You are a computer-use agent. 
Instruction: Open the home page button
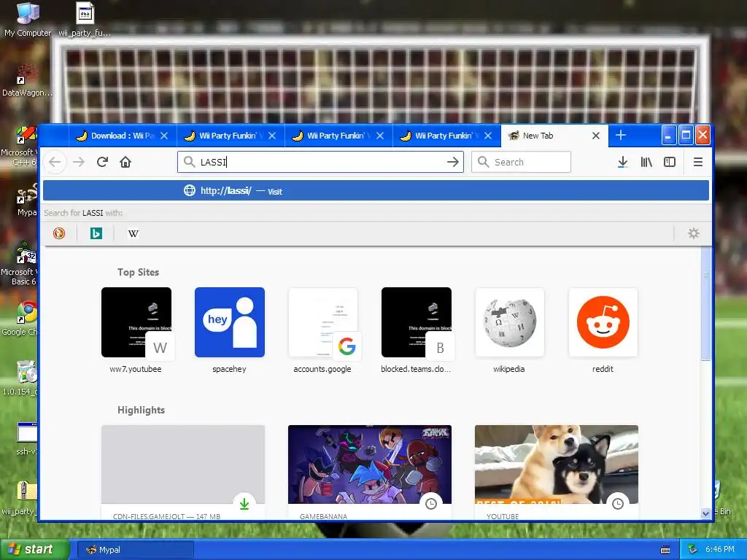pos(125,162)
